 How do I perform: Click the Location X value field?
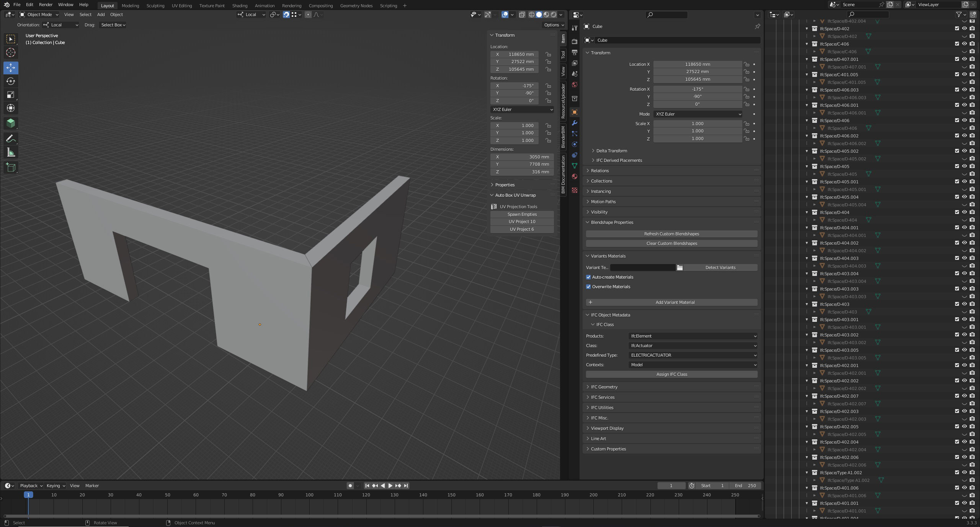point(697,64)
